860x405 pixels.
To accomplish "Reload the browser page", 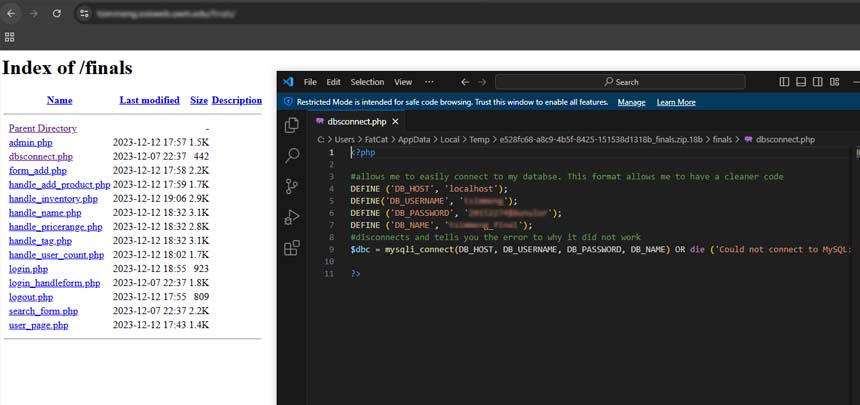I will (56, 14).
